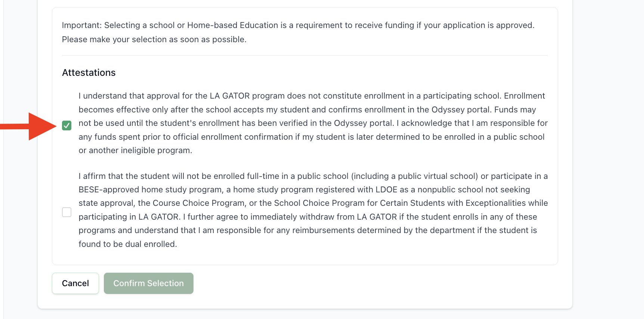644x319 pixels.
Task: Click the green checkmark in the first attestation
Action: click(x=66, y=126)
